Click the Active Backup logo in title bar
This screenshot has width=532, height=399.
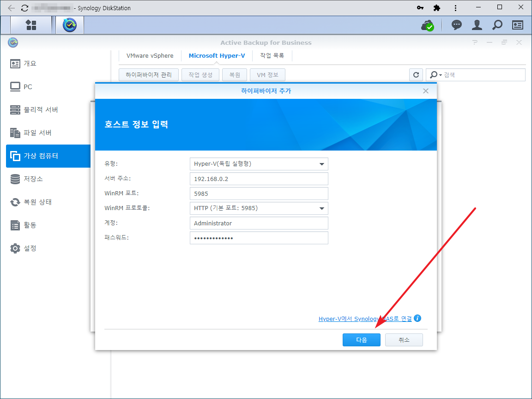pyautogui.click(x=13, y=42)
